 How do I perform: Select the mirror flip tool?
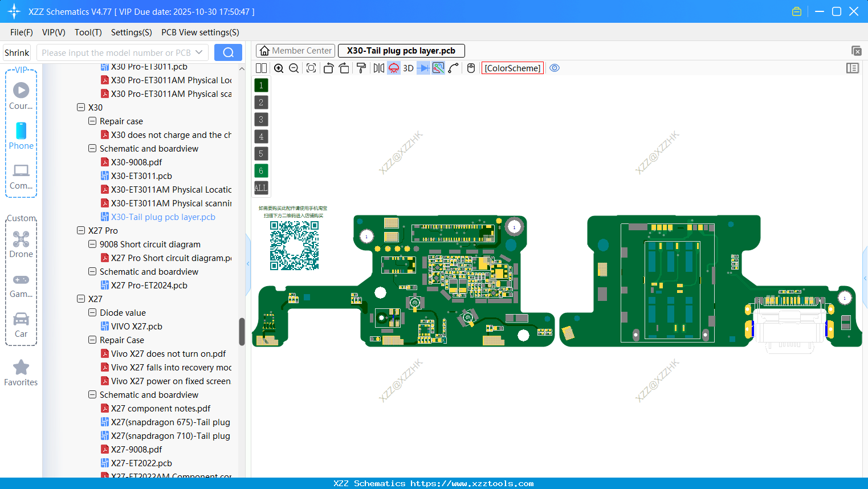[380, 68]
